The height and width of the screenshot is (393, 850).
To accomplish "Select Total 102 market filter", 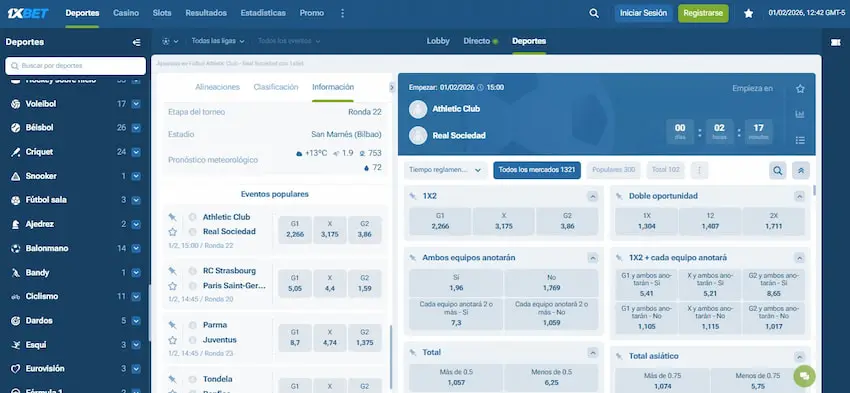I will 666,170.
